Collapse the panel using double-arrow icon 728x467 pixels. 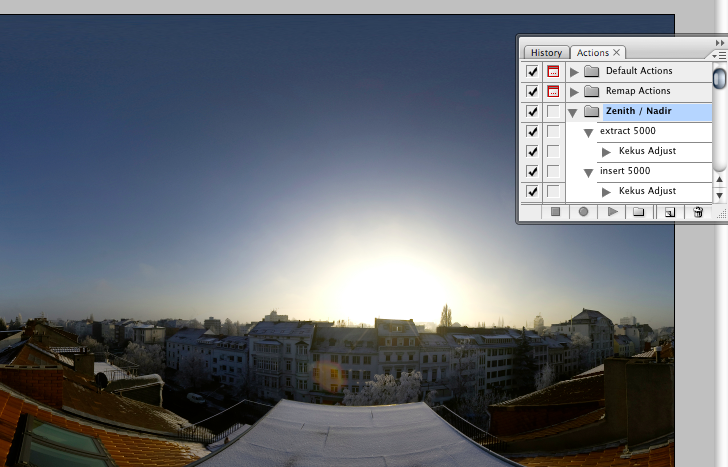[x=720, y=43]
